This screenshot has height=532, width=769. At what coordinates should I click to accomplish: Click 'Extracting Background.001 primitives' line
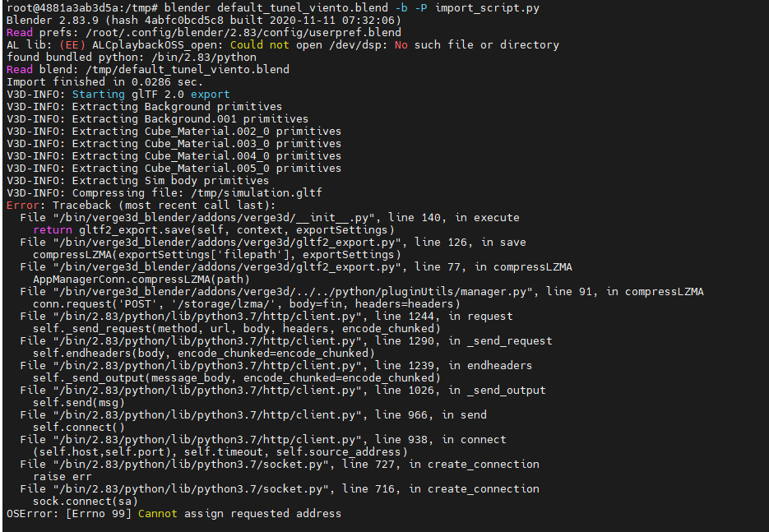point(157,118)
